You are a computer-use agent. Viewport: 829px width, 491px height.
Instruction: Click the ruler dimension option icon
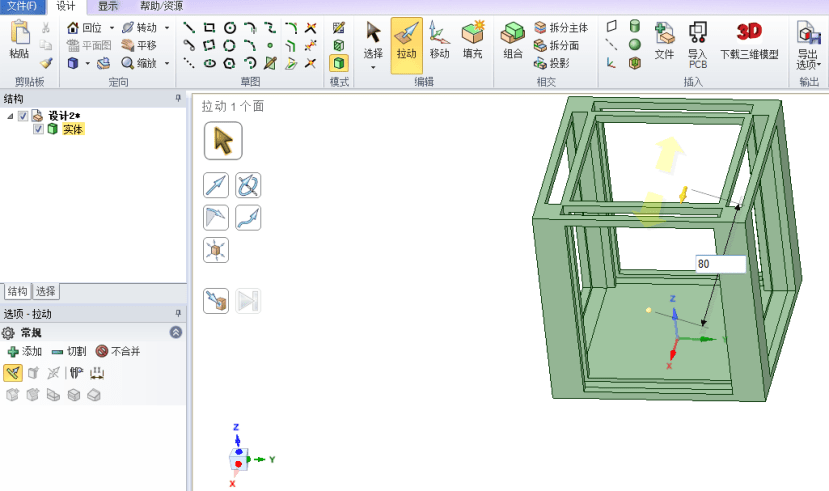pyautogui.click(x=97, y=373)
